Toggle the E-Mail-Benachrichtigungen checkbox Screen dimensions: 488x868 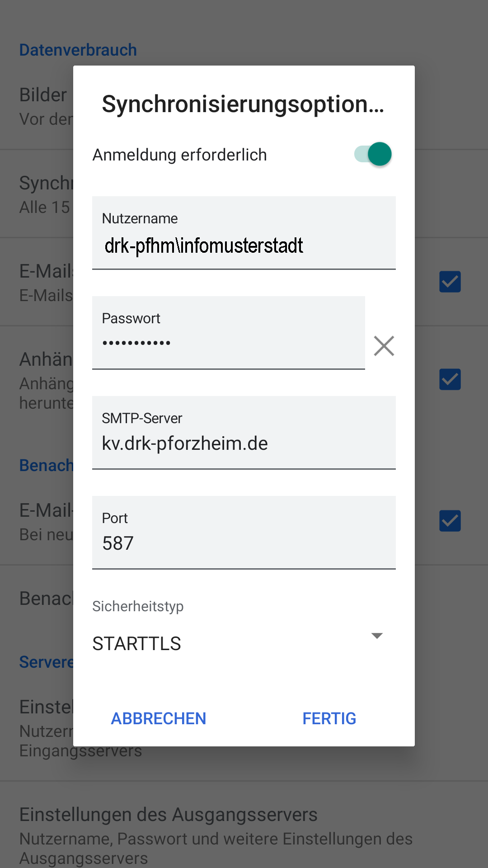pyautogui.click(x=450, y=521)
